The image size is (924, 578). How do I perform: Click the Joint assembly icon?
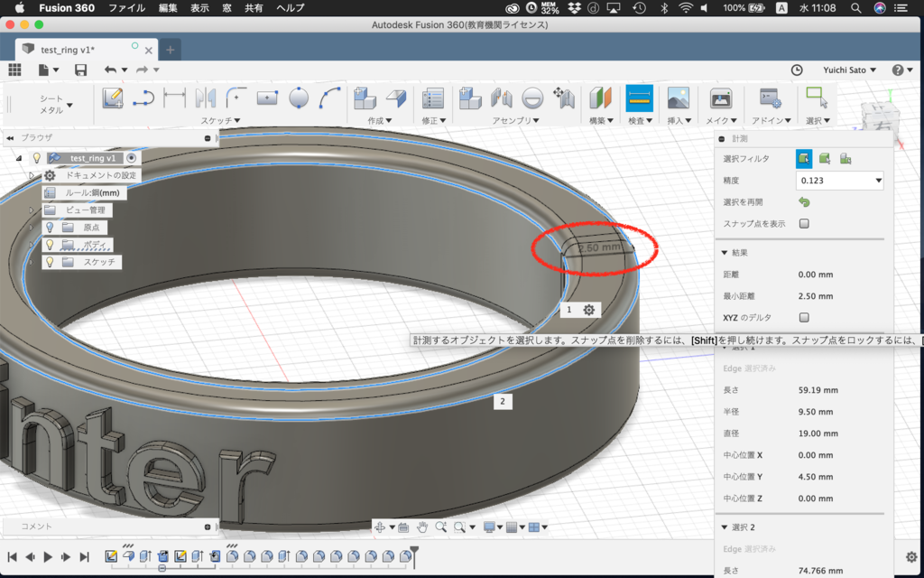502,98
